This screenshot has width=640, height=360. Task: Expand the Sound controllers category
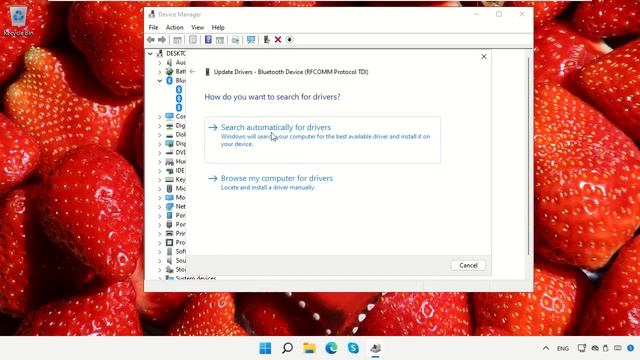click(x=160, y=260)
